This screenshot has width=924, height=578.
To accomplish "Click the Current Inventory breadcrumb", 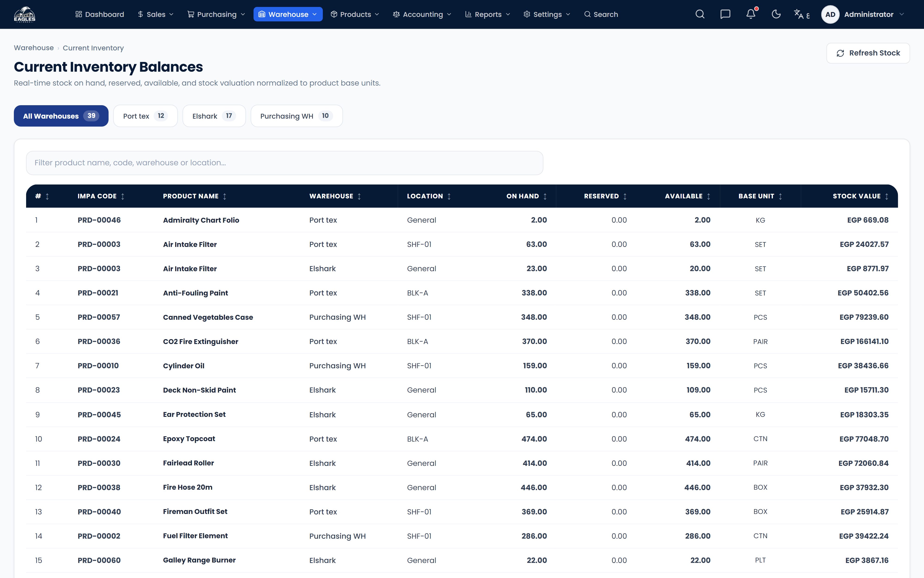I will (x=93, y=48).
